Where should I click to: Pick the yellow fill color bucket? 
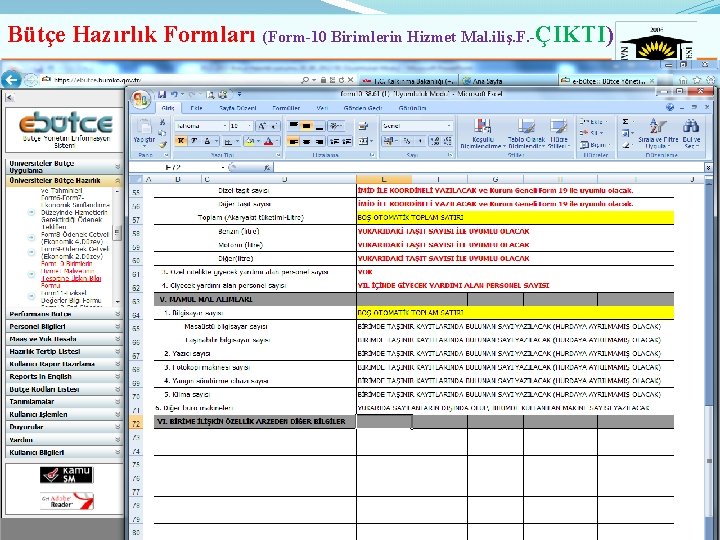pos(250,141)
